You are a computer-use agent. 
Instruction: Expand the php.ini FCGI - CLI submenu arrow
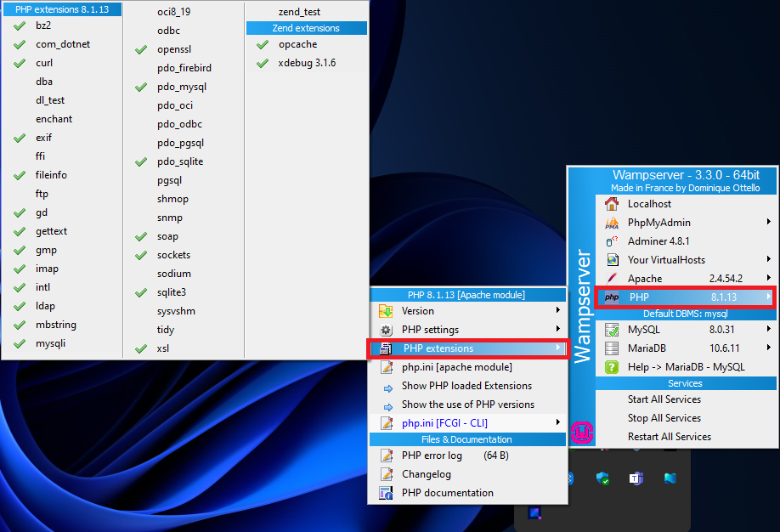pos(558,422)
